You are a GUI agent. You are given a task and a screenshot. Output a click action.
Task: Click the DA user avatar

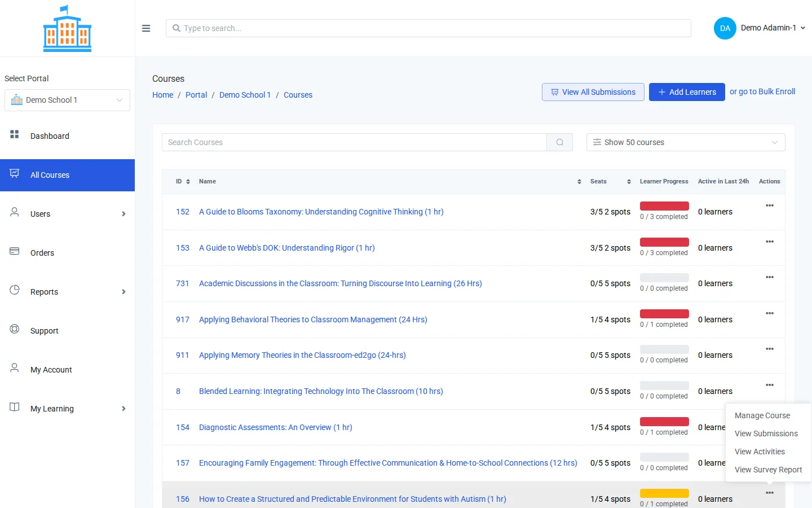[x=725, y=28]
